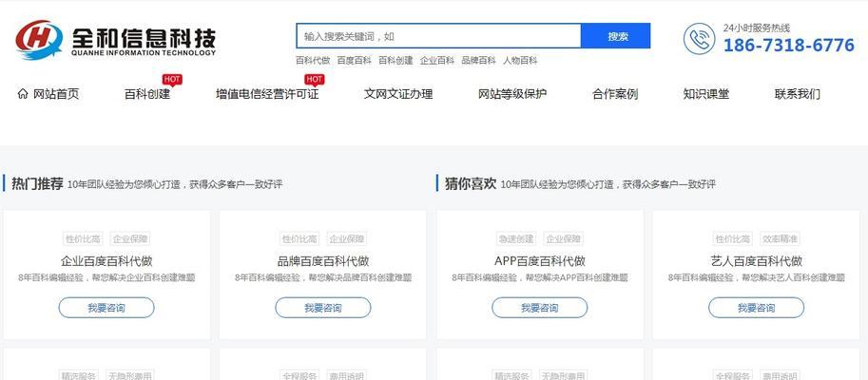The image size is (868, 380).
Task: Click the 企业百科 suggestion link
Action: click(437, 61)
